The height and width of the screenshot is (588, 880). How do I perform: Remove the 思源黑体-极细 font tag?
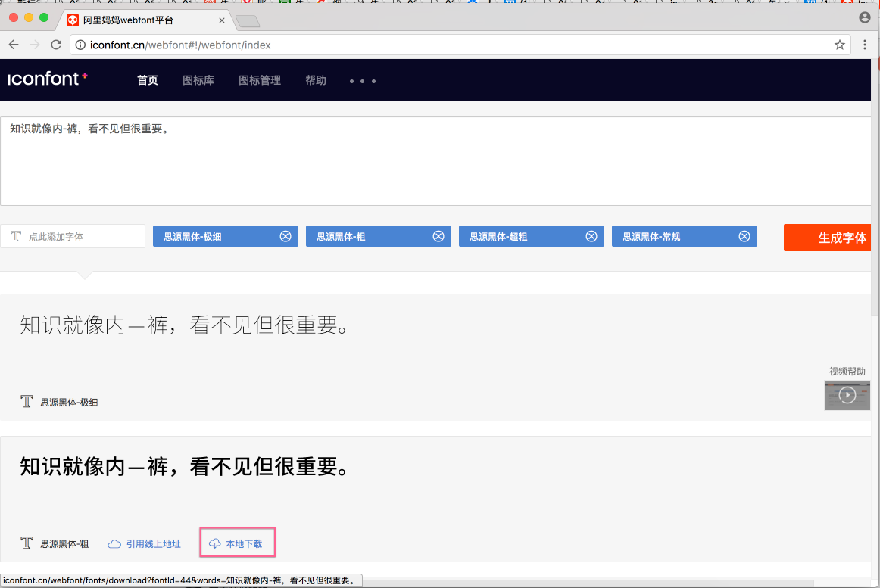click(286, 236)
